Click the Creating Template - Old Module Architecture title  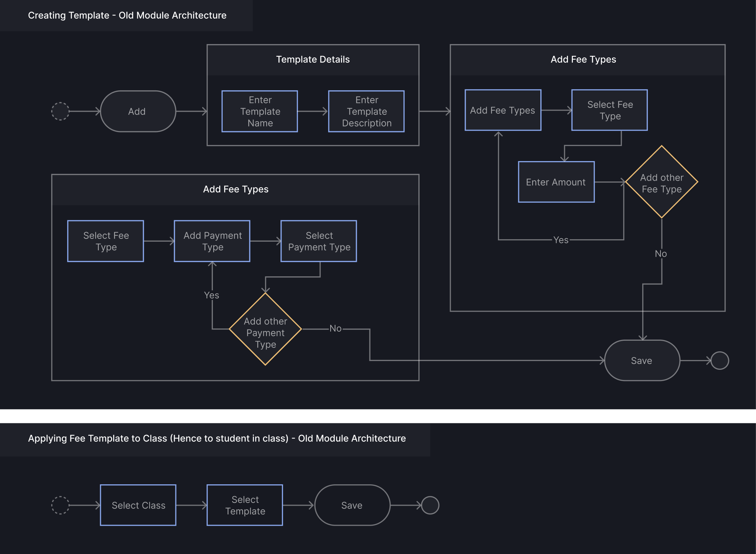(127, 15)
